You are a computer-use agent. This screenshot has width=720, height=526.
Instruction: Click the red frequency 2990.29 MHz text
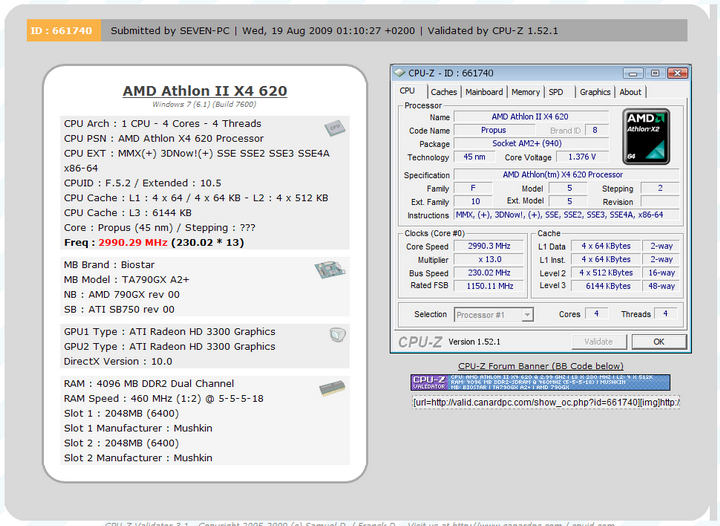coord(133,242)
